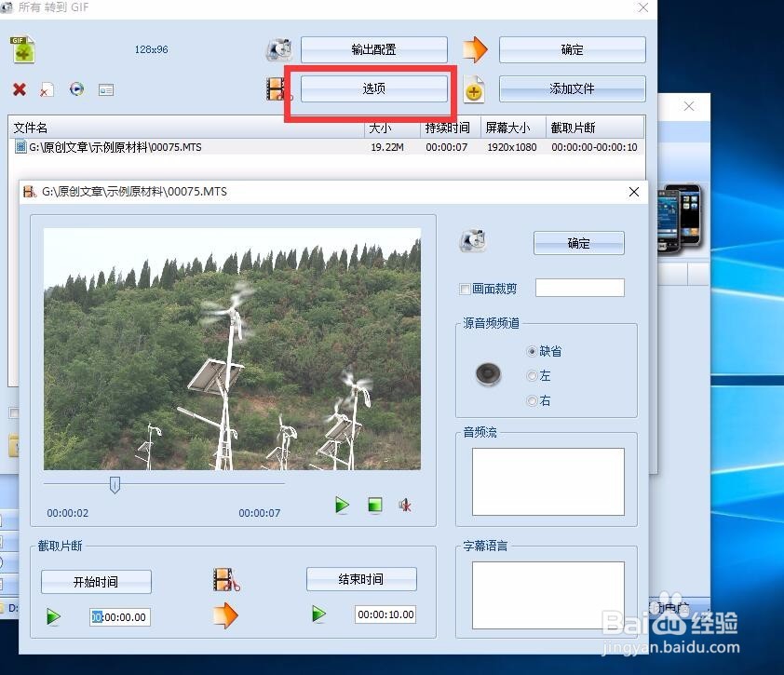Click the crop size input field
Image resolution: width=784 pixels, height=675 pixels.
click(580, 288)
